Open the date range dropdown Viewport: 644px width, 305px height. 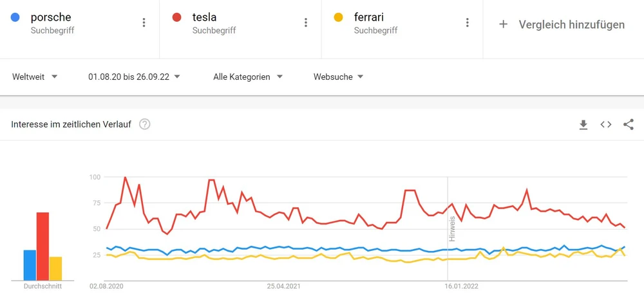(x=134, y=77)
